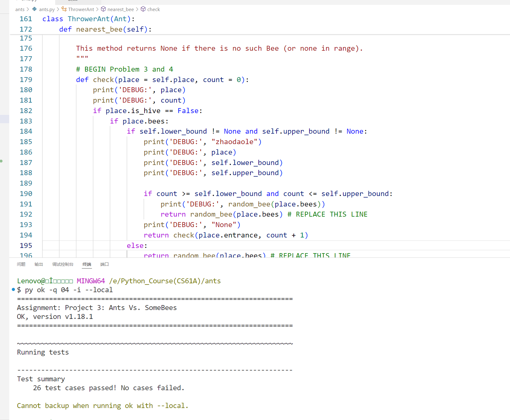Click 'return check(place.entrance, count + 1)'
The width and height of the screenshot is (510, 420).
click(226, 235)
